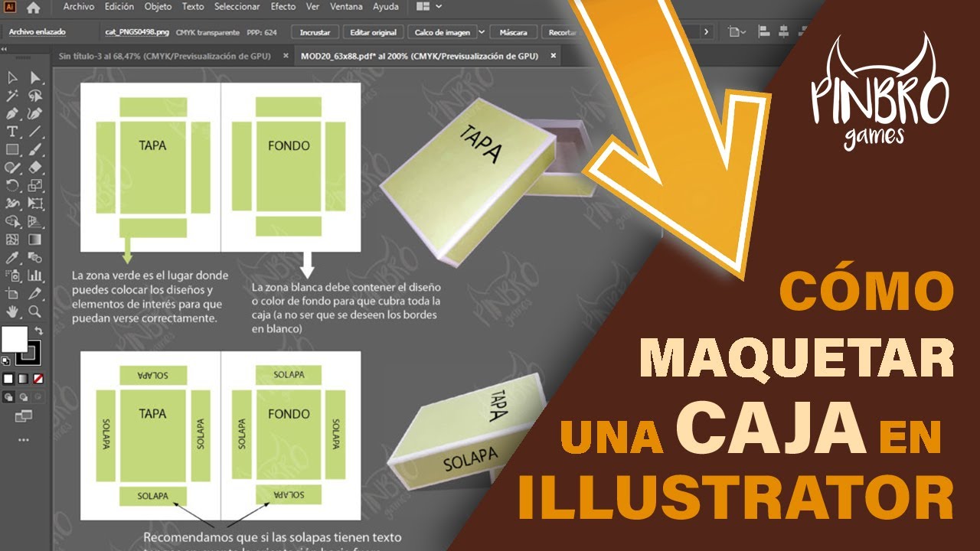Image resolution: width=980 pixels, height=551 pixels.
Task: Select the Type tool
Action: tap(12, 132)
